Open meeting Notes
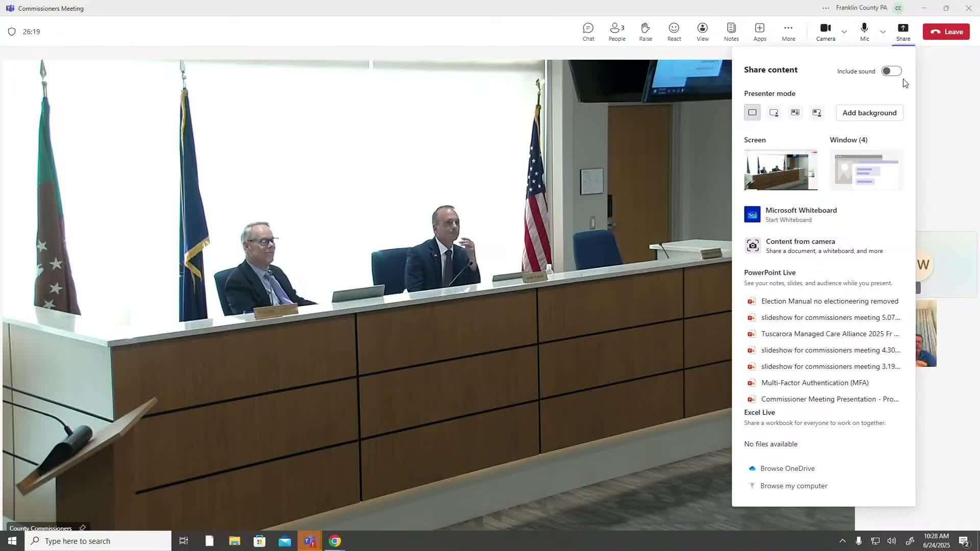 731,32
